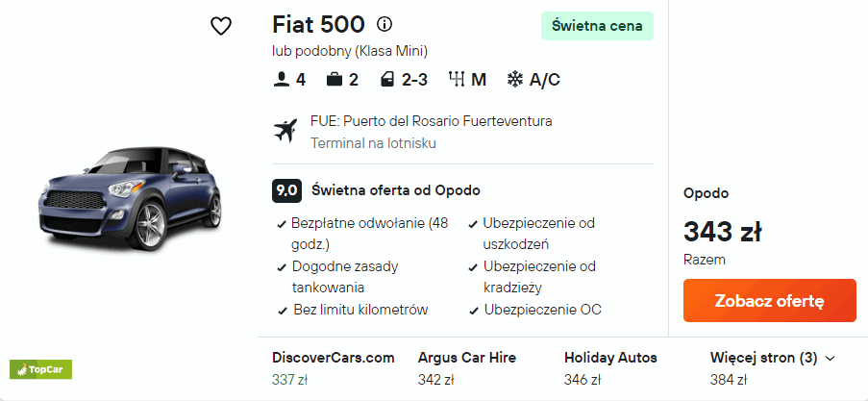Open the Holiday Autos 346 zł offer
The image size is (868, 401).
[x=610, y=368]
